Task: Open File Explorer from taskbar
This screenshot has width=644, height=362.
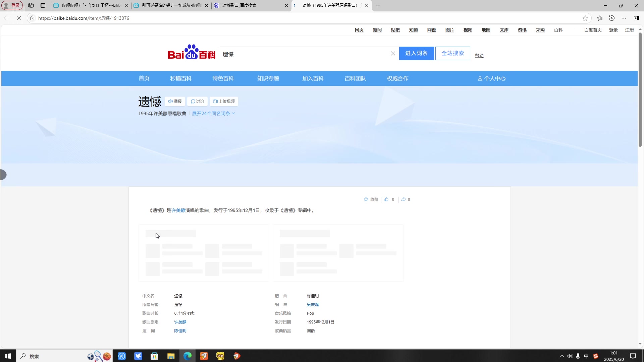Action: click(x=171, y=356)
